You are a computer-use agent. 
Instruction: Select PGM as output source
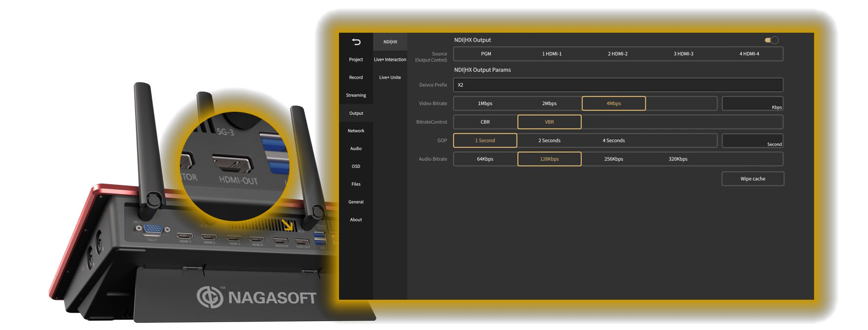click(486, 54)
